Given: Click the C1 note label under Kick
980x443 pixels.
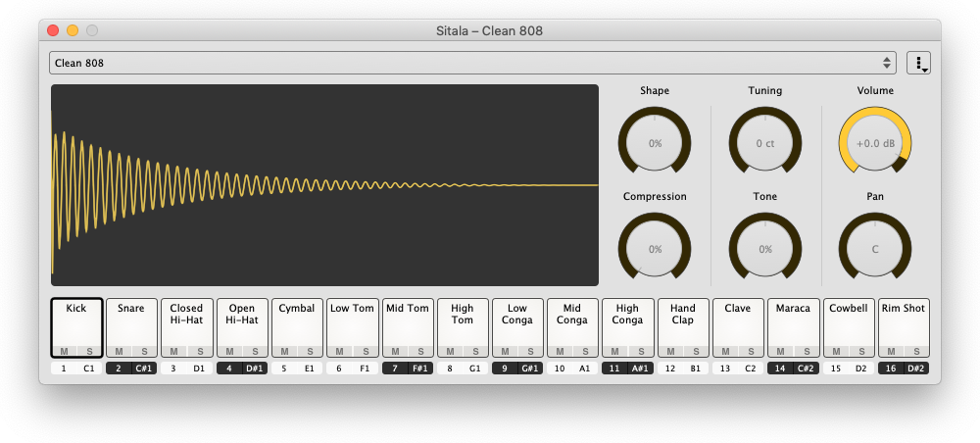Looking at the screenshot, I should click(x=89, y=368).
